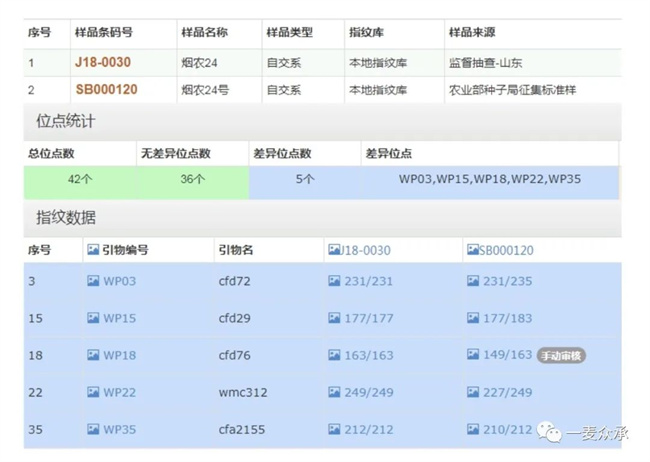This screenshot has height=462, width=650.
Task: Click the blue 5个 difference count cell
Action: pyautogui.click(x=305, y=180)
